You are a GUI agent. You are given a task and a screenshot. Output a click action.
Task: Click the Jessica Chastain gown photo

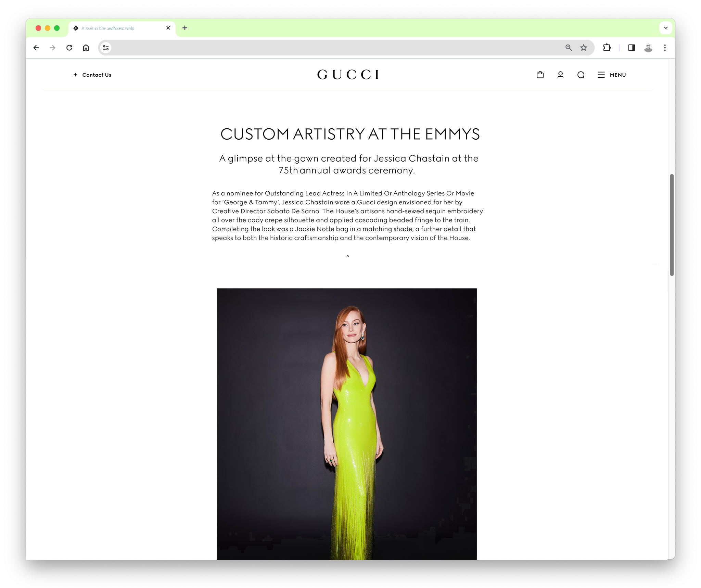tap(346, 424)
